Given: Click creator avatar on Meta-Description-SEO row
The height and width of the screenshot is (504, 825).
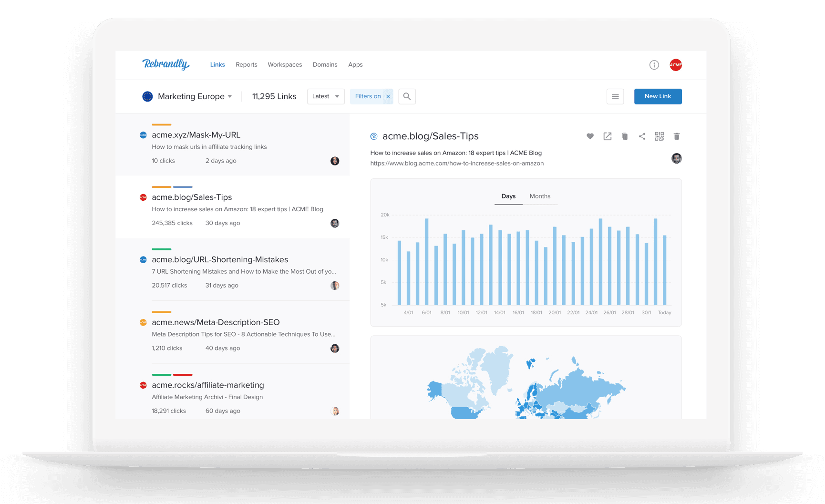Looking at the screenshot, I should click(335, 348).
